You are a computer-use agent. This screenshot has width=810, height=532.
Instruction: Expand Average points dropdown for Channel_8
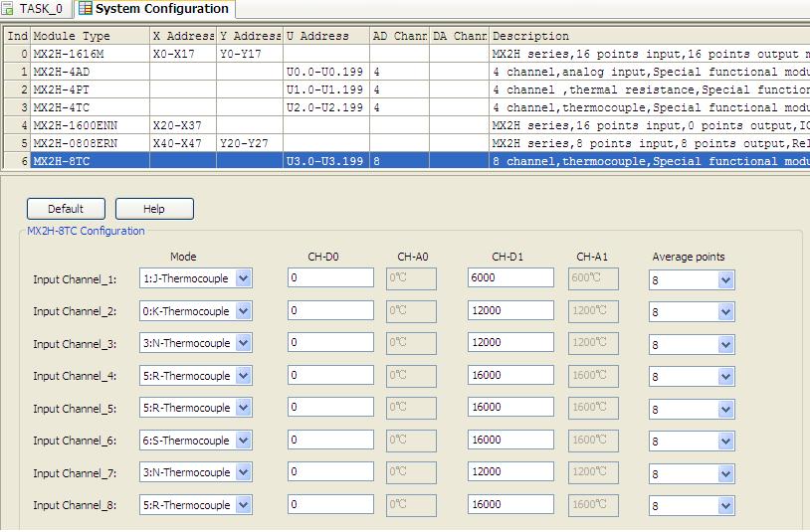point(725,506)
